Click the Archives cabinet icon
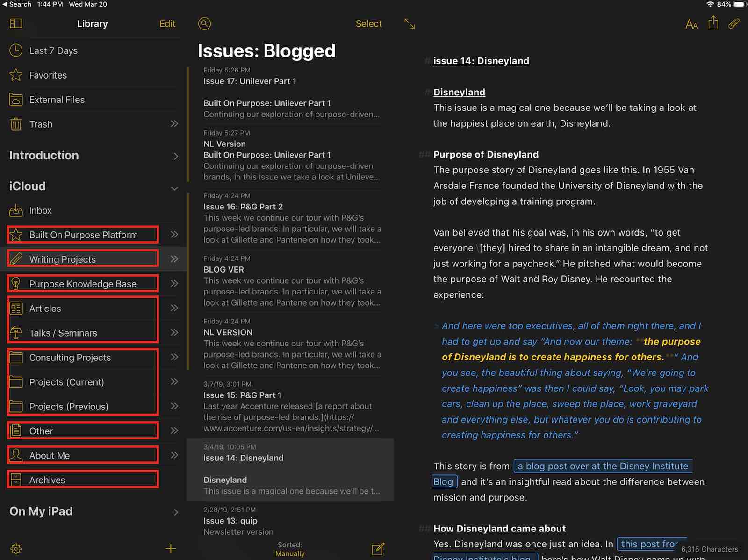 click(16, 480)
